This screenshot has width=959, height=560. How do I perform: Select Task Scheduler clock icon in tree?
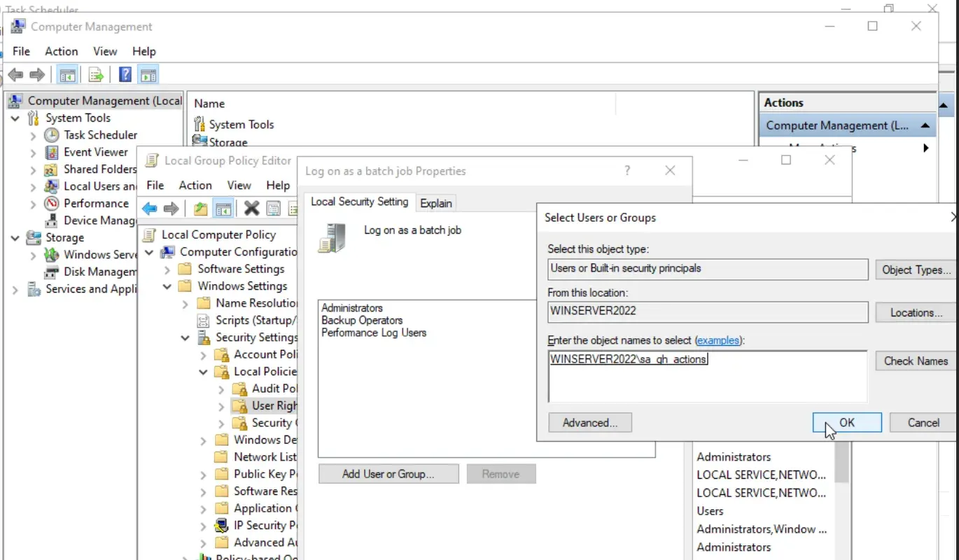tap(52, 135)
